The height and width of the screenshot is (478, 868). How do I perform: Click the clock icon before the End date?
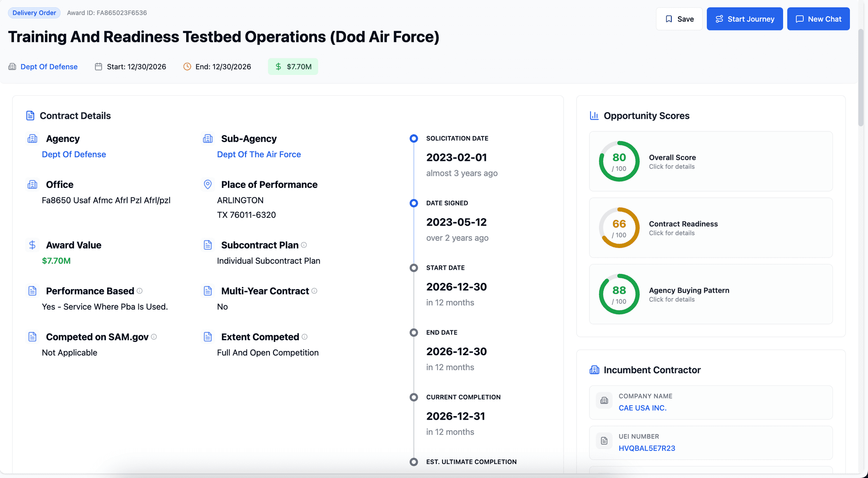click(187, 66)
